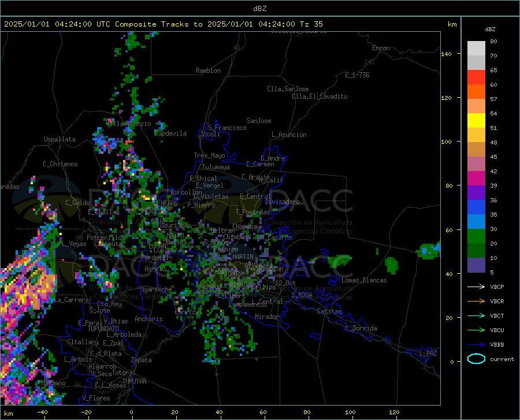This screenshot has width=520, height=420.
Task: Click the cyan 'current' ellipse legend icon
Action: [x=476, y=359]
